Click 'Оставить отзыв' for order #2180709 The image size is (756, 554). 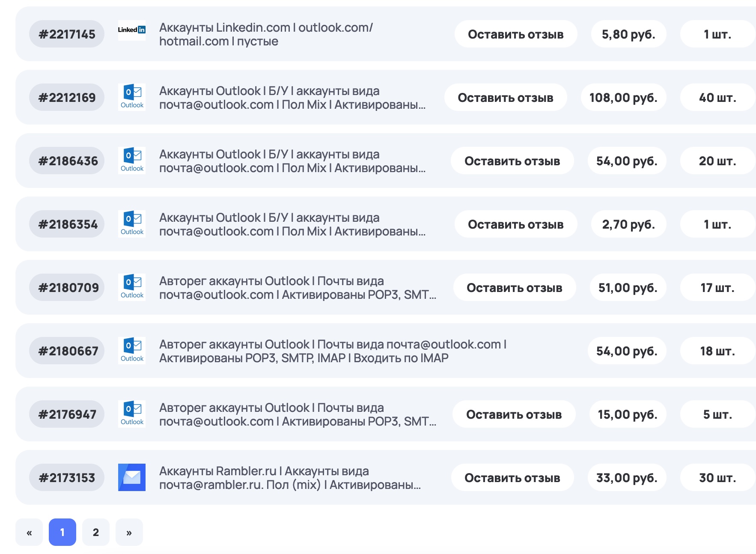coord(515,287)
